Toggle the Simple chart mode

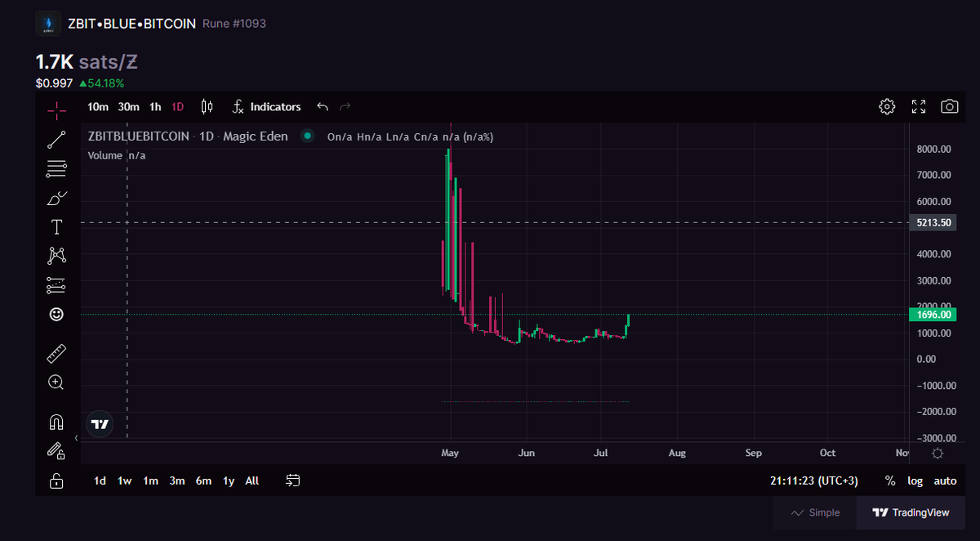coord(814,512)
